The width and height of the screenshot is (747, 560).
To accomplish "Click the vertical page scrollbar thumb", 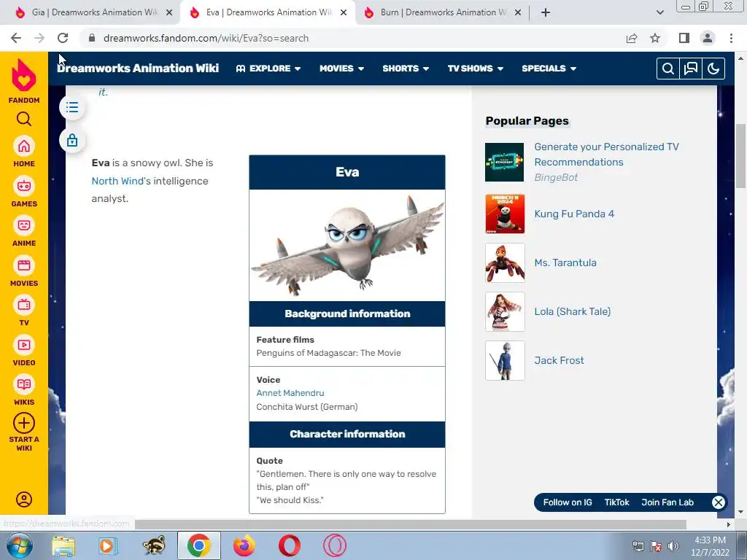I will pos(740,156).
